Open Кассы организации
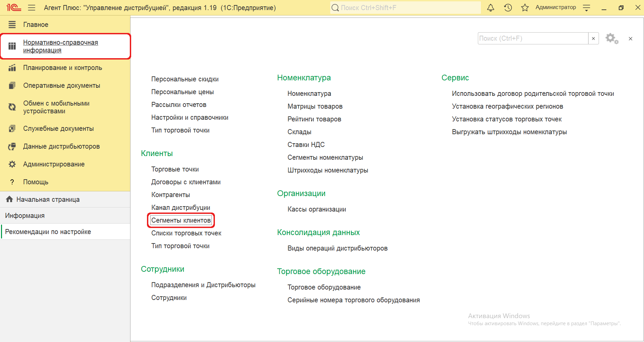 (x=317, y=209)
